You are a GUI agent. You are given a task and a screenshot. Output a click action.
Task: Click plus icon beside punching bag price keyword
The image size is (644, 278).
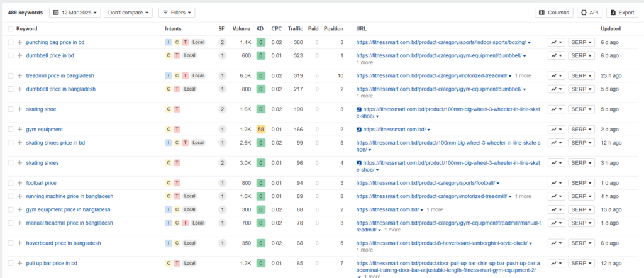click(19, 42)
